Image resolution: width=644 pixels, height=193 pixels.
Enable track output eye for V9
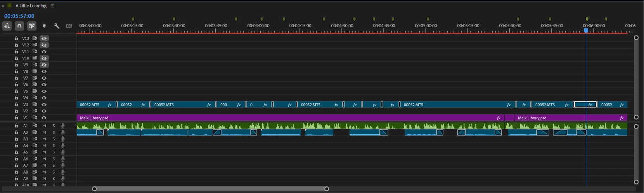[x=44, y=65]
